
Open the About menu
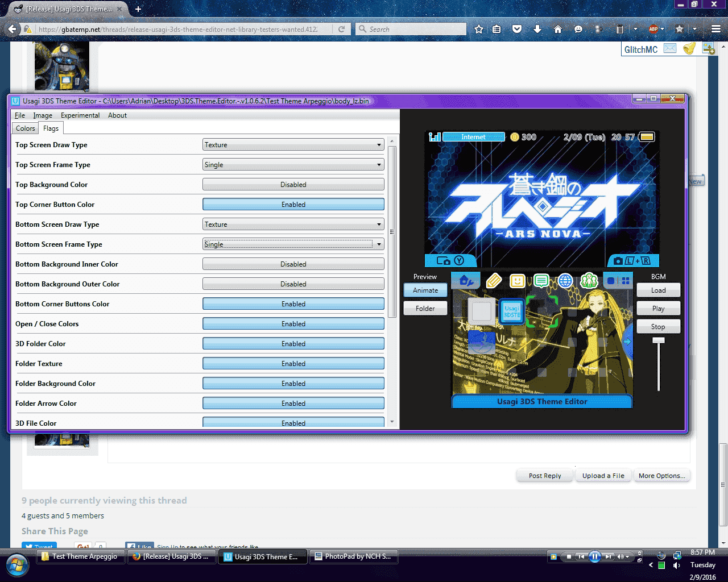(117, 115)
